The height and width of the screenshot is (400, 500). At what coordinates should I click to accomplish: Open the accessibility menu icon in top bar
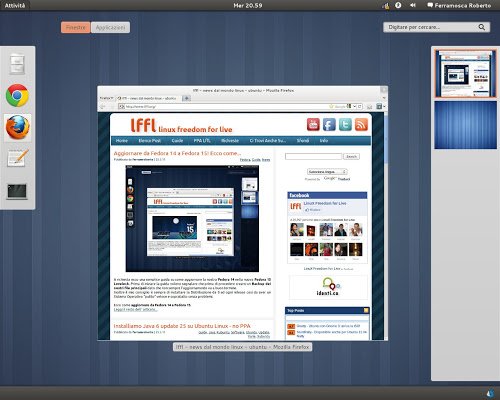398,5
